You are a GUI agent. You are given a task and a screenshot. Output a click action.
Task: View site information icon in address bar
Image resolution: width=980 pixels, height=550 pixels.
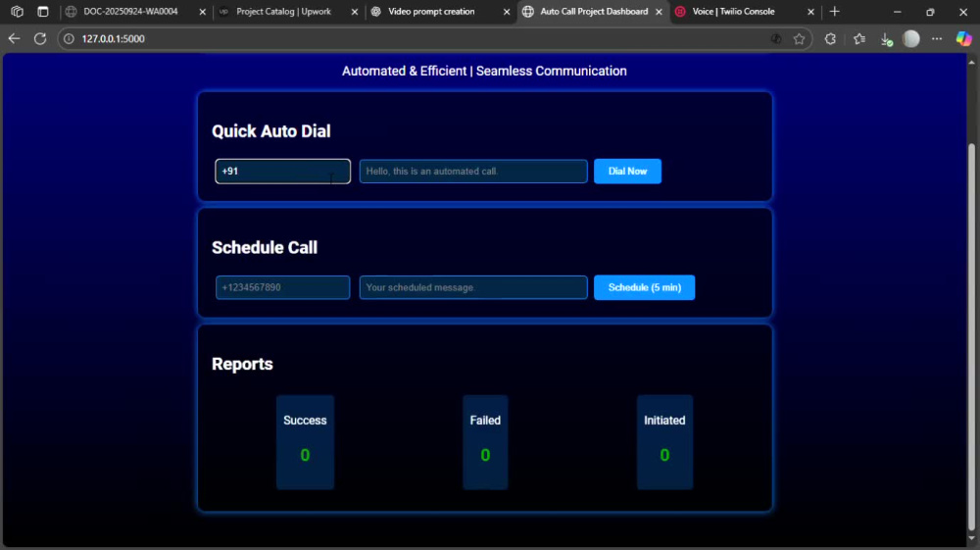(69, 39)
